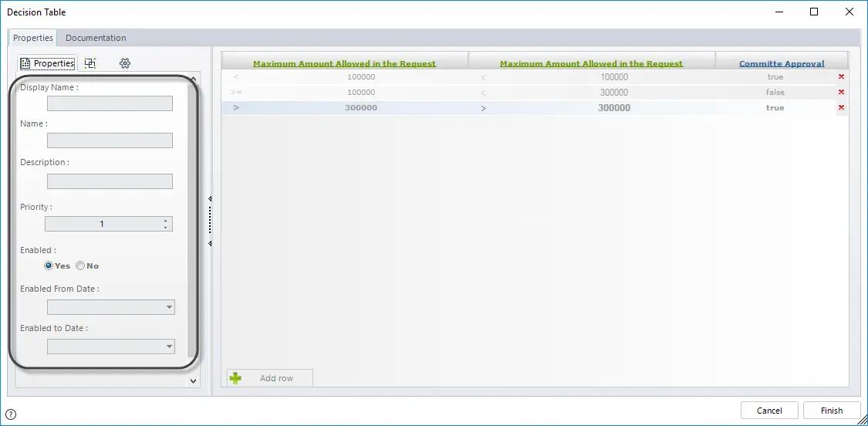Screen dimensions: 868x426
Task: Select the false value in second row
Action: coord(775,92)
